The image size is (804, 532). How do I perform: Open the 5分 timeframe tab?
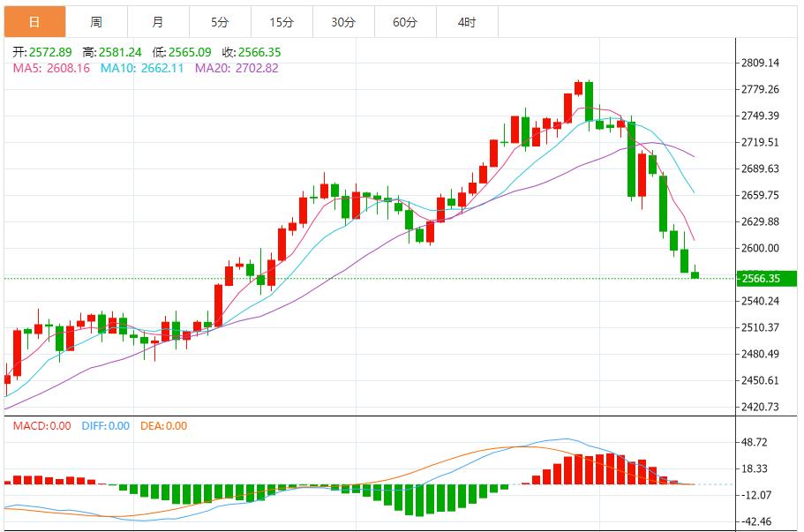point(220,22)
